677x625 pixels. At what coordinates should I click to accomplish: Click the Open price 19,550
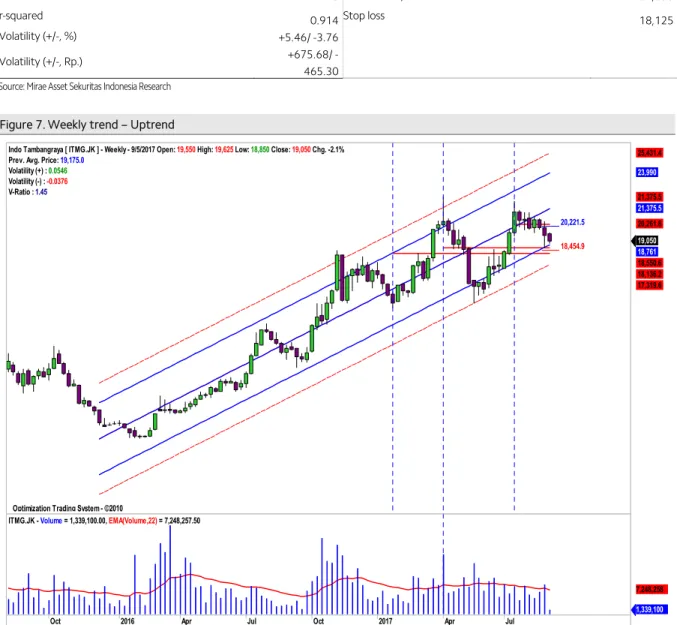(186, 150)
